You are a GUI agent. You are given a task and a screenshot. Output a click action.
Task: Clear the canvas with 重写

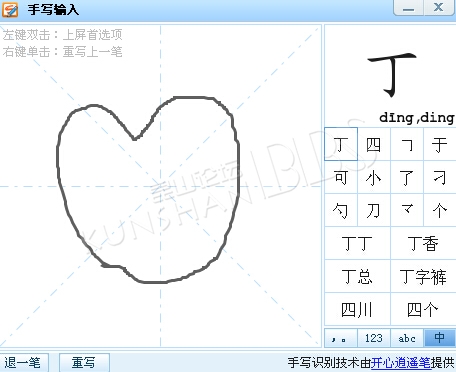click(x=84, y=363)
